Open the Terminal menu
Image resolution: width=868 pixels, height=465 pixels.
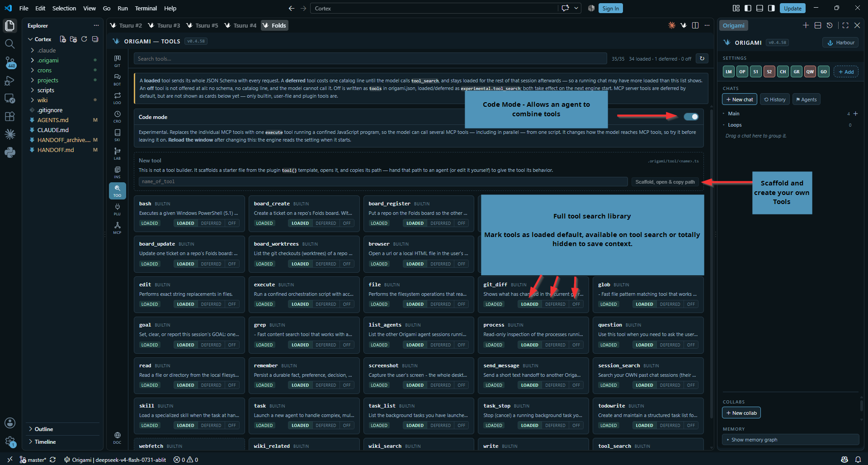pyautogui.click(x=146, y=8)
